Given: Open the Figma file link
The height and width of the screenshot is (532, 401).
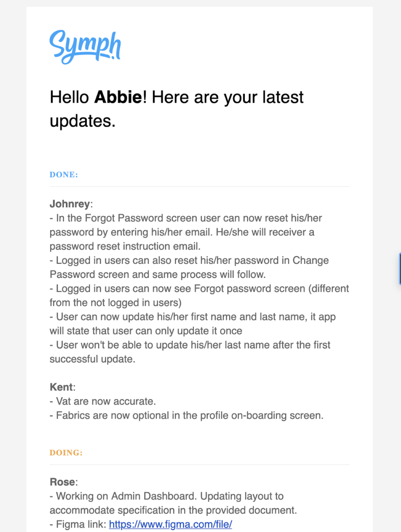Looking at the screenshot, I should point(170,524).
